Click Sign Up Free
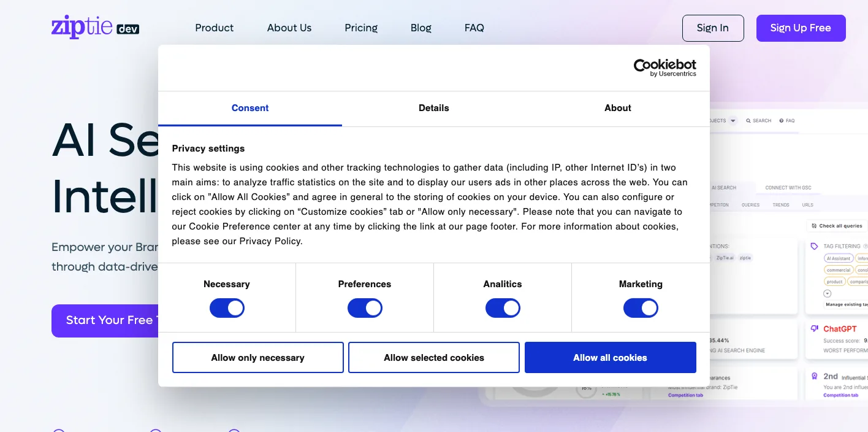 (x=801, y=28)
